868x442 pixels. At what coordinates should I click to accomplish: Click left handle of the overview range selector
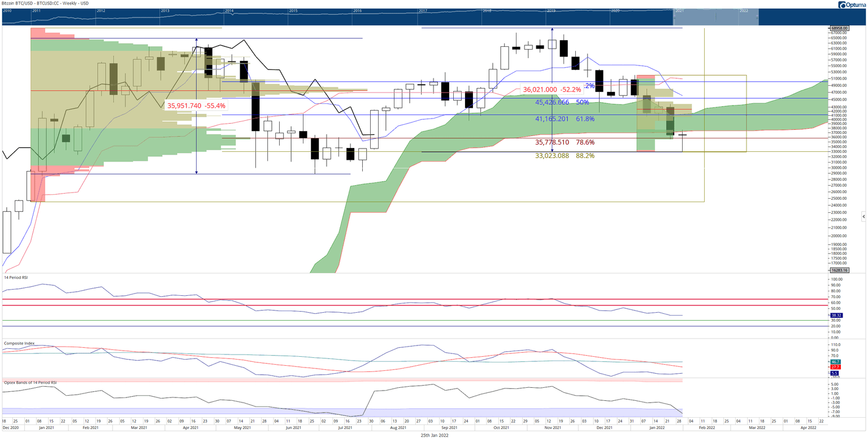[674, 17]
